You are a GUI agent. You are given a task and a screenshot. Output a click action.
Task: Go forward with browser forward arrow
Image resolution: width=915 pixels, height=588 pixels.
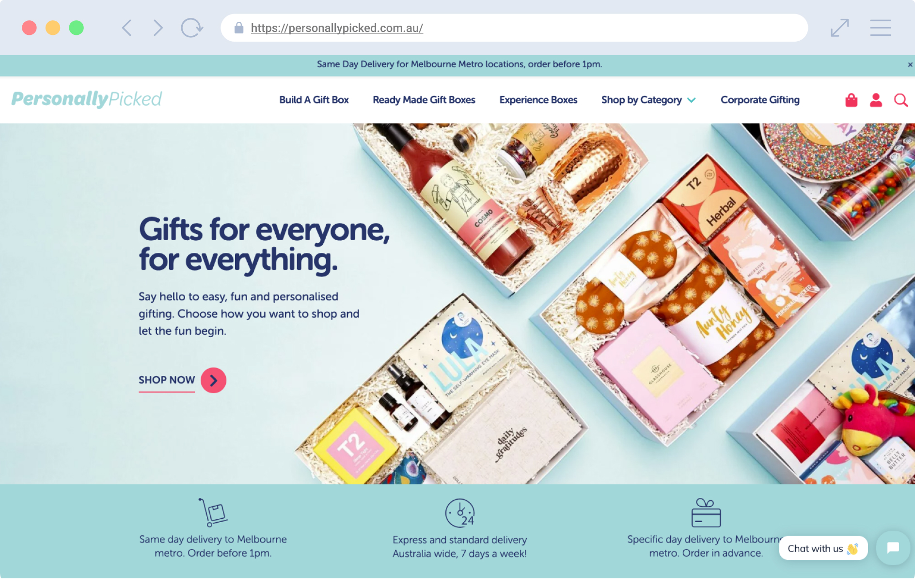tap(158, 28)
